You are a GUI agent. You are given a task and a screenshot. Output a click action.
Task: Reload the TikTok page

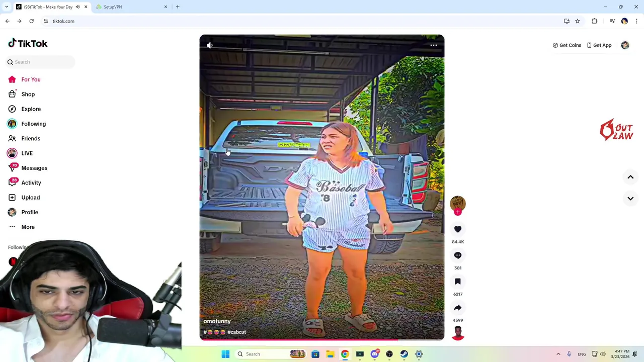tap(31, 21)
